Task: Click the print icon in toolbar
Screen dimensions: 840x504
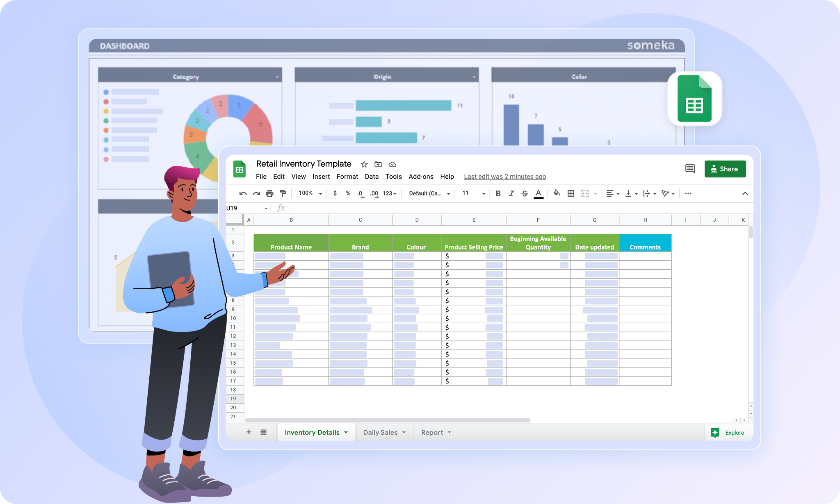Action: pos(269,193)
